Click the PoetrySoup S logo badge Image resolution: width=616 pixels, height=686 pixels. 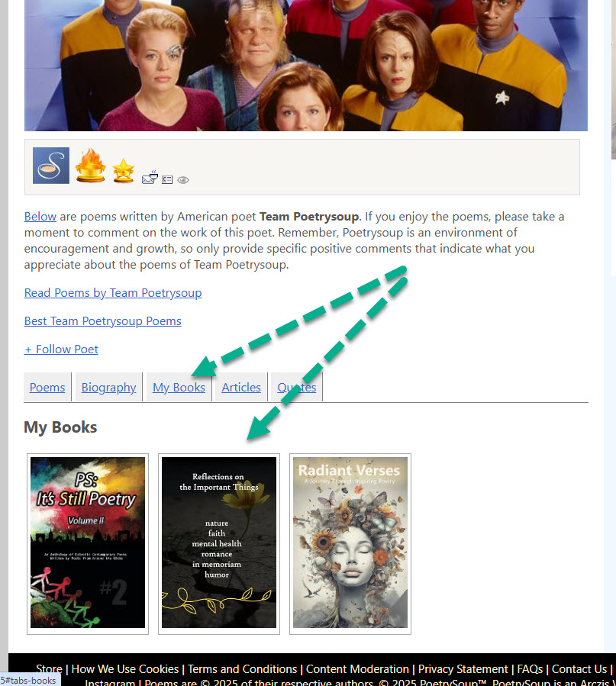tap(50, 166)
